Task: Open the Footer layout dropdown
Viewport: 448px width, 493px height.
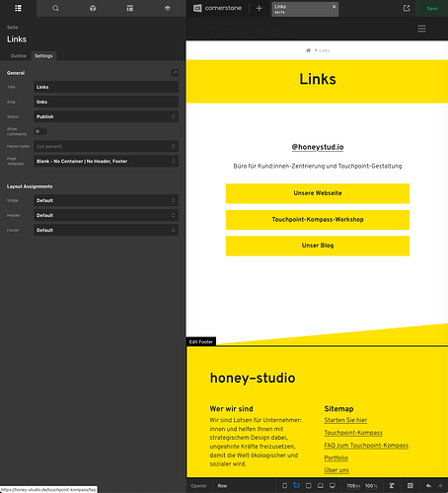Action: coord(106,230)
